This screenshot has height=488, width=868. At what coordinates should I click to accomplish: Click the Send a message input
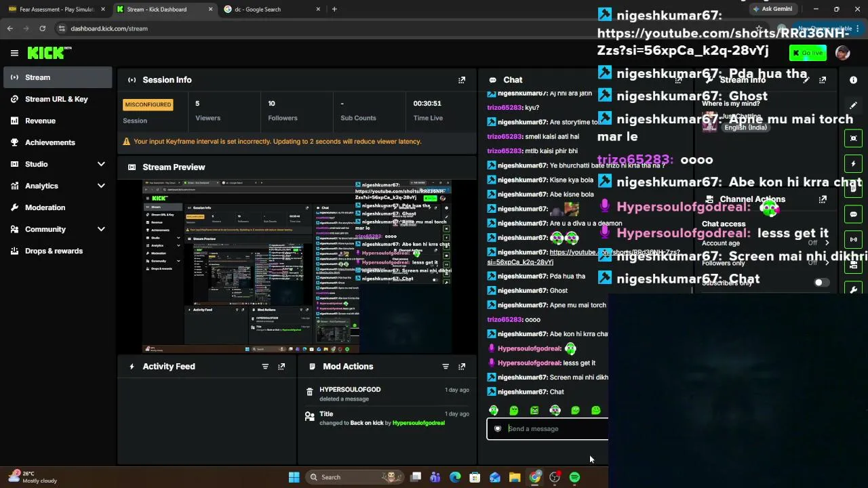point(548,429)
